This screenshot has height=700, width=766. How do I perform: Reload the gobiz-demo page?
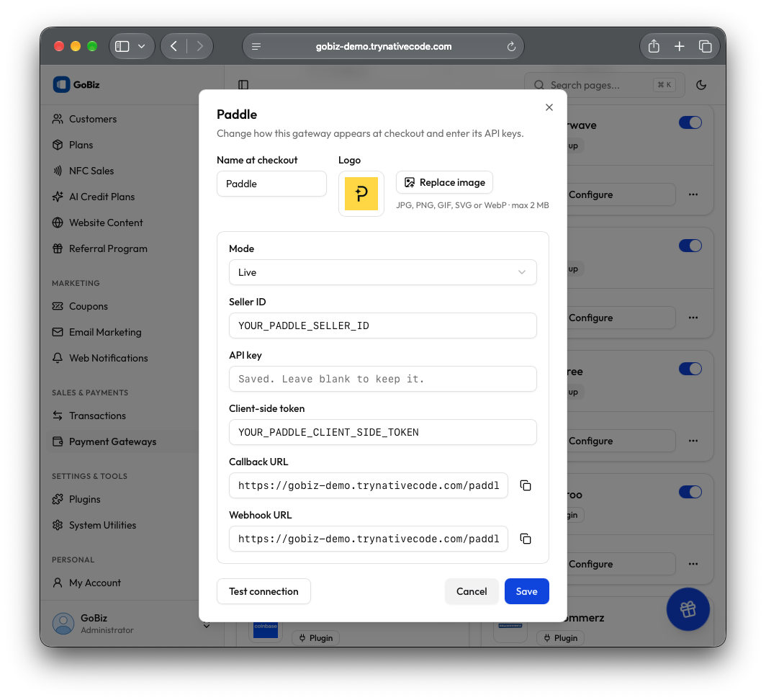511,46
